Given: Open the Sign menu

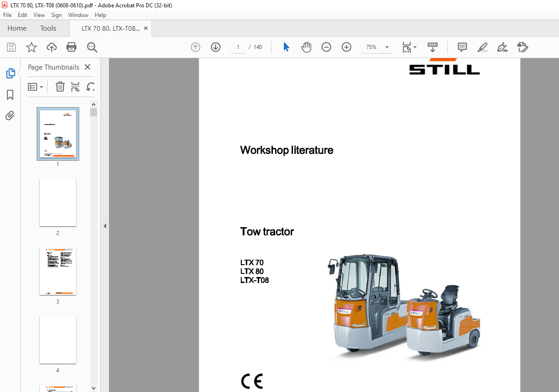Looking at the screenshot, I should coord(56,15).
